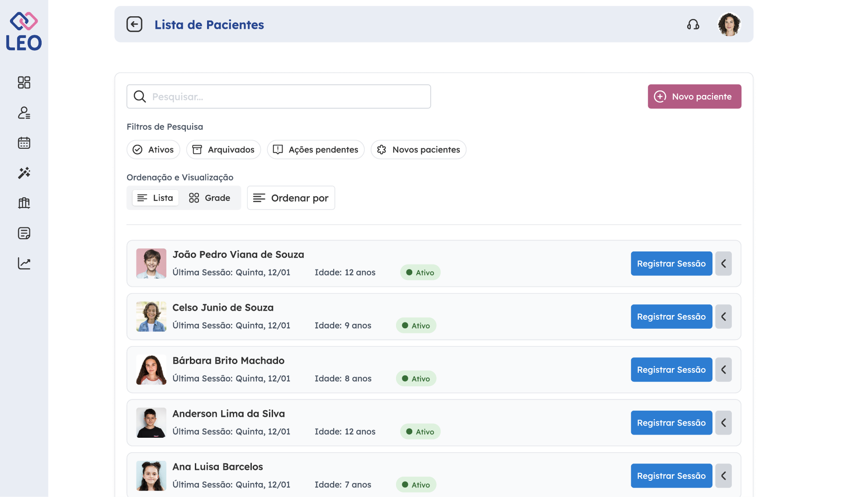This screenshot has width=868, height=497.
Task: Toggle the Arquivados filter chip
Action: click(223, 150)
